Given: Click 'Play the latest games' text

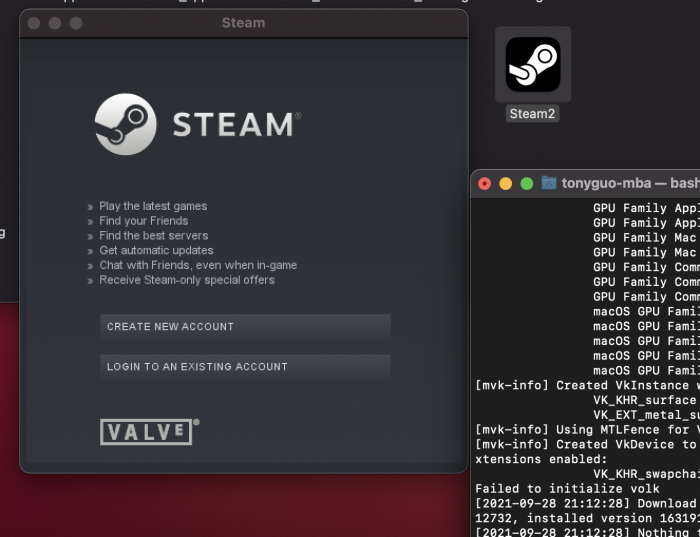Looking at the screenshot, I should 153,206.
